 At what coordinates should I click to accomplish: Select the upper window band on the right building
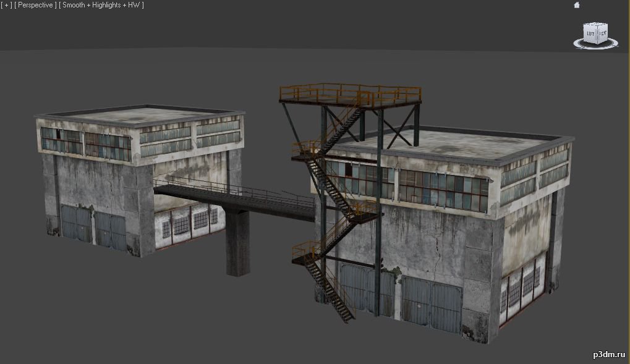[x=443, y=190]
